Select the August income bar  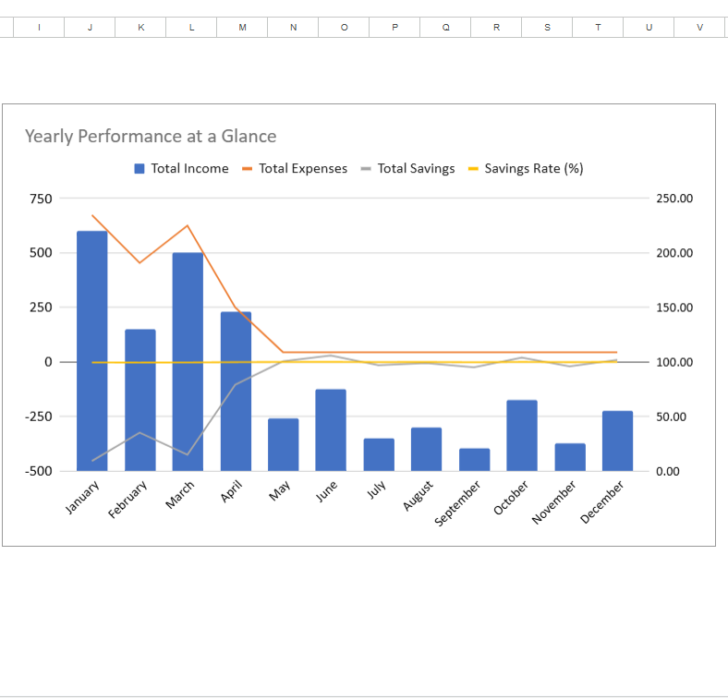(x=426, y=450)
